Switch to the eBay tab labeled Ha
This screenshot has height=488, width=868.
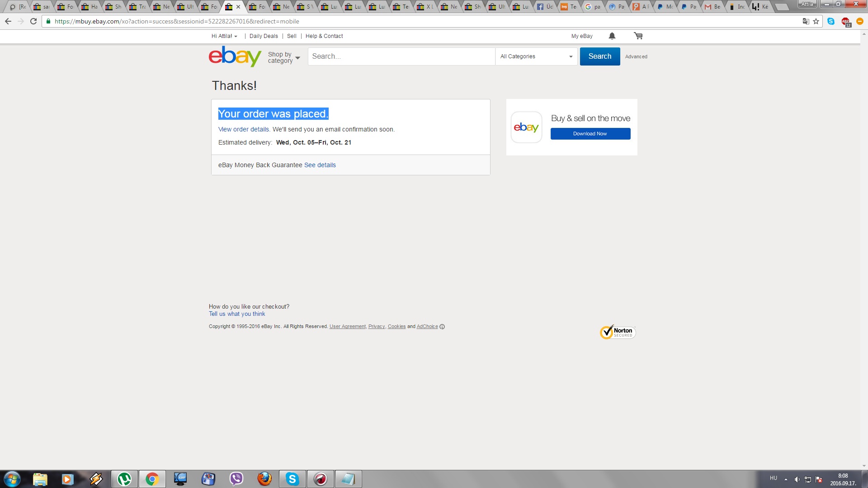coord(90,7)
